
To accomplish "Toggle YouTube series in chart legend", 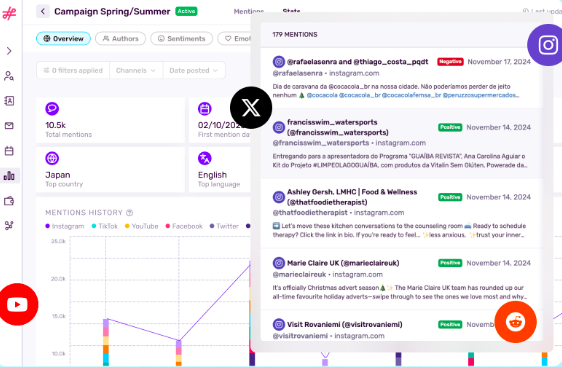I will [142, 226].
